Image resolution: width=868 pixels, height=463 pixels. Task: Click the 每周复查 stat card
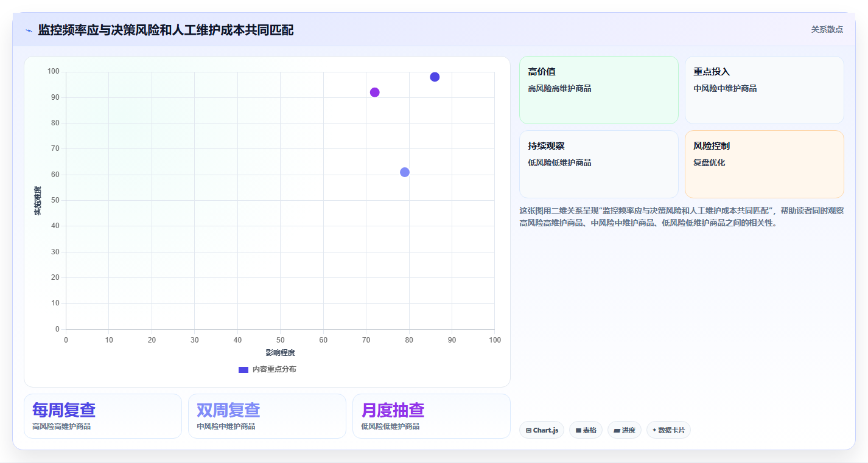(103, 416)
